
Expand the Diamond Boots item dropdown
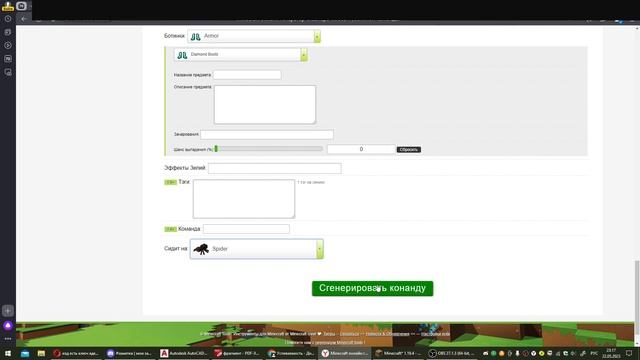pos(304,55)
